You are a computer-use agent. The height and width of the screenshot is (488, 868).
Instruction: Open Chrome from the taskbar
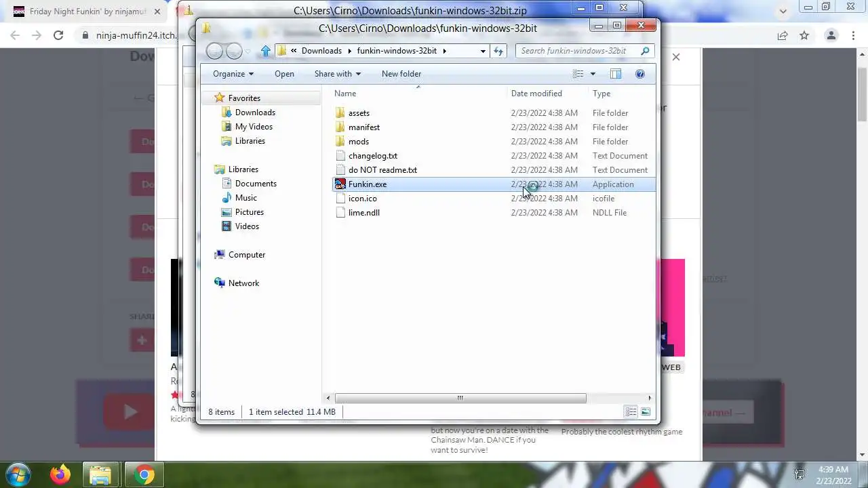[x=143, y=474]
